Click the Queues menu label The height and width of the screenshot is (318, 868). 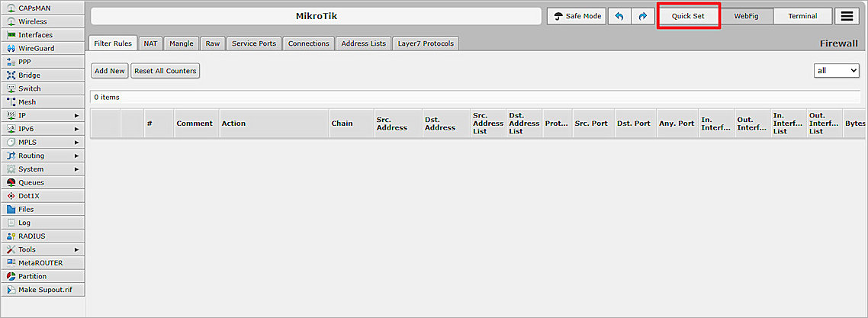pos(31,182)
